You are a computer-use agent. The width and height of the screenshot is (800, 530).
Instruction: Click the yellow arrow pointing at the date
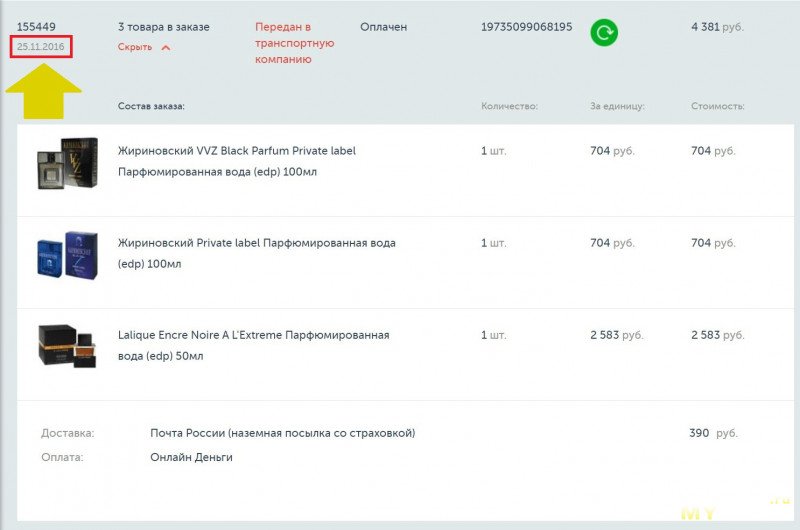coord(44,91)
